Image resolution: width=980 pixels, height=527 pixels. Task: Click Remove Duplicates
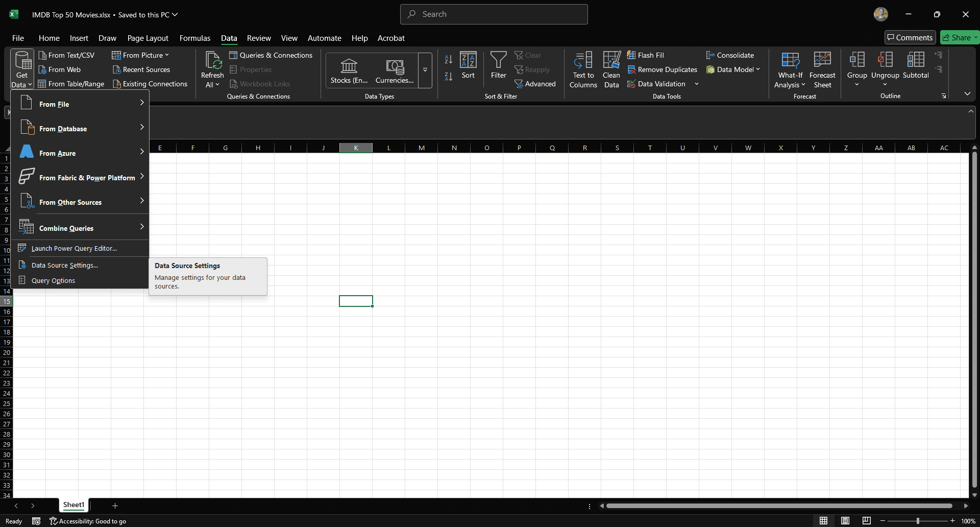click(x=662, y=69)
